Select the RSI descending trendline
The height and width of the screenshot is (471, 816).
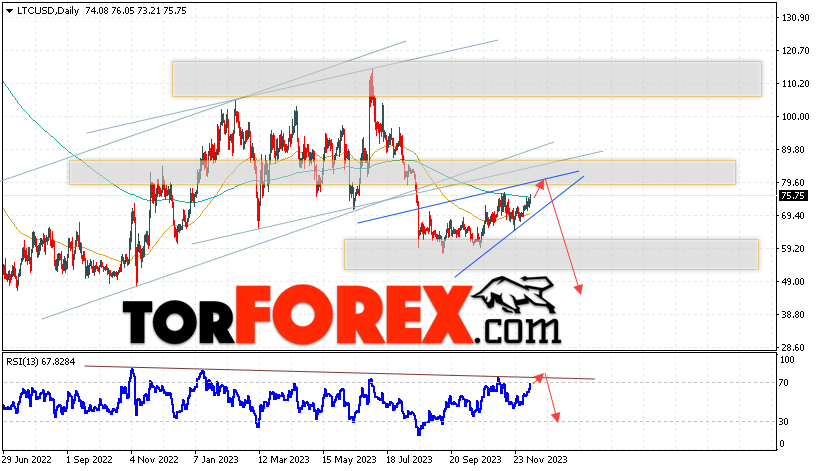[339, 373]
